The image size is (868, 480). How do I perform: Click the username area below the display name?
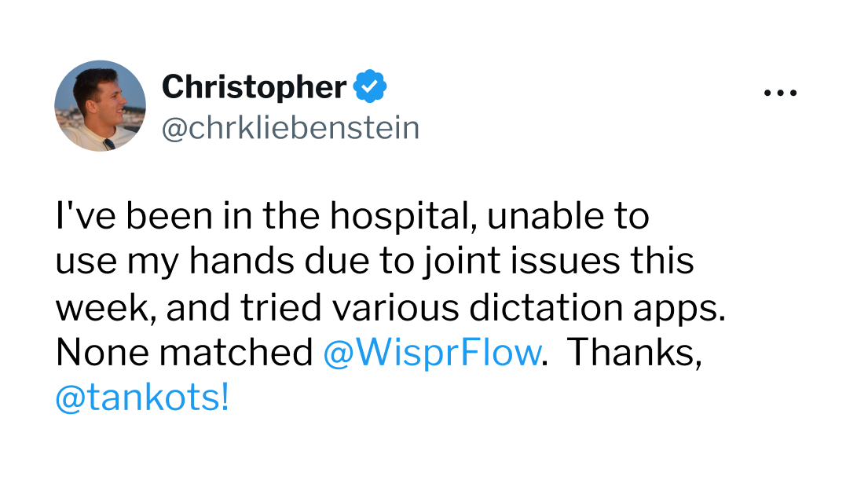coord(290,127)
